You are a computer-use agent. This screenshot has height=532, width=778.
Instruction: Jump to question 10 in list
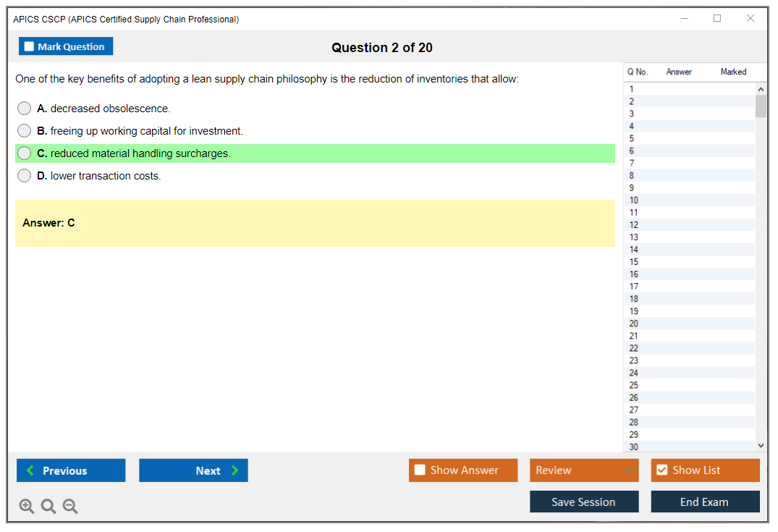634,200
